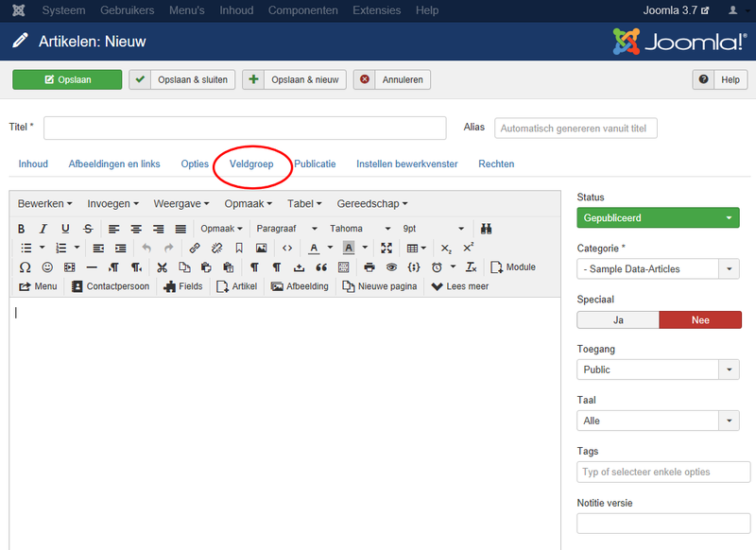
Task: Open find and replace binoculars icon
Action: [486, 229]
